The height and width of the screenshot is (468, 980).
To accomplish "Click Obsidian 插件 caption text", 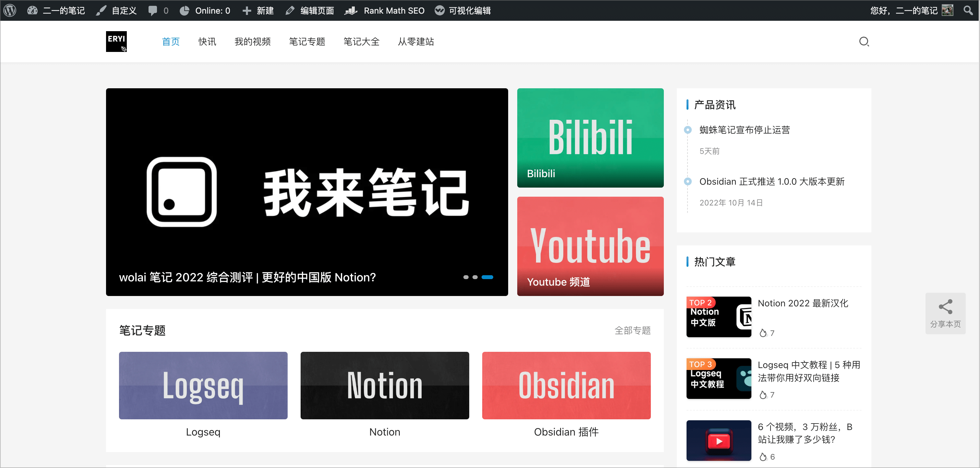I will (x=567, y=432).
